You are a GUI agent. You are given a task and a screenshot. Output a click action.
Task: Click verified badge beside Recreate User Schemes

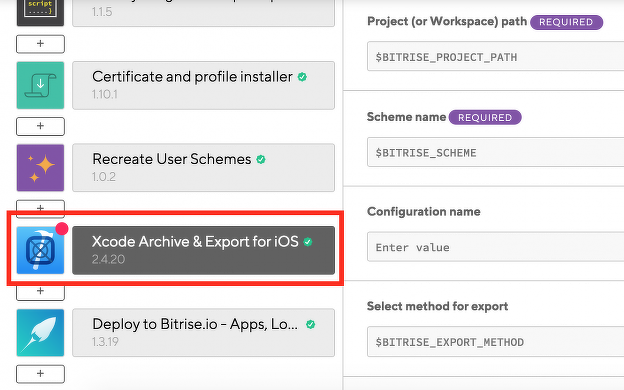pyautogui.click(x=261, y=160)
